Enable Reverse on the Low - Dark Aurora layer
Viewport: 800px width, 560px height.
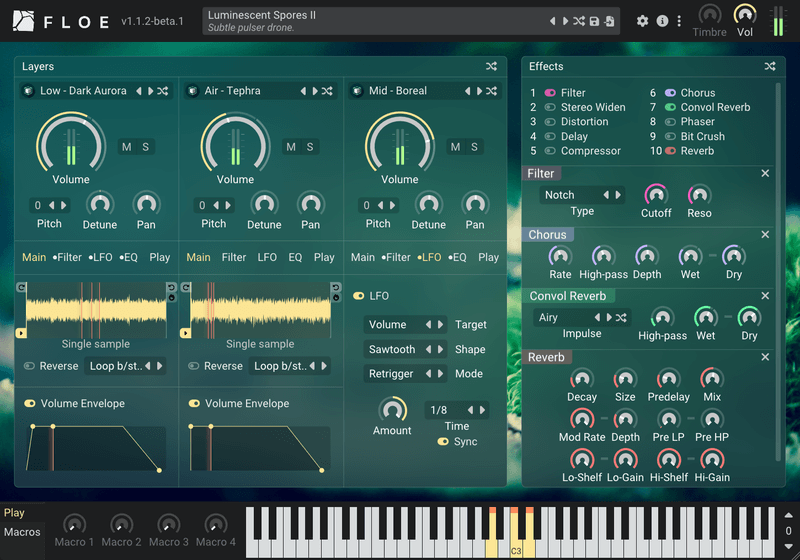(x=30, y=366)
